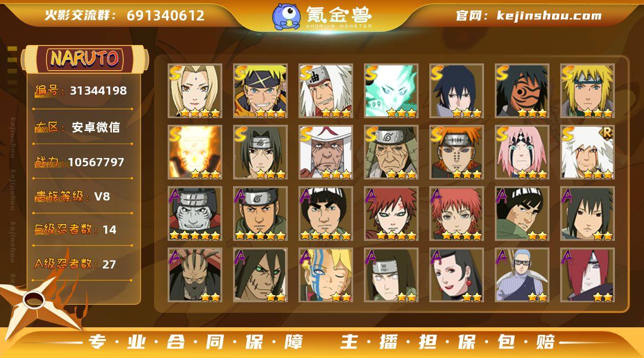Select the Pain orange-haired piercings portrait
644x358 pixels.
(x=457, y=152)
